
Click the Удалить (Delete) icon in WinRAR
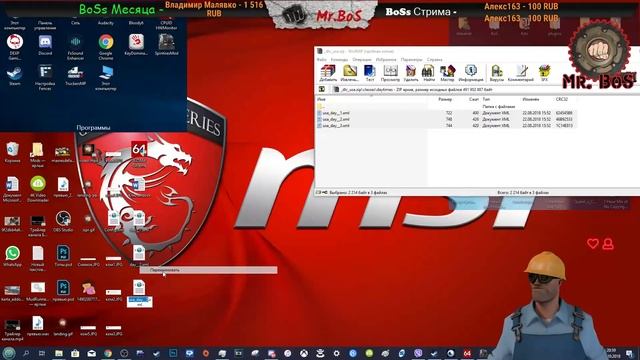point(411,73)
